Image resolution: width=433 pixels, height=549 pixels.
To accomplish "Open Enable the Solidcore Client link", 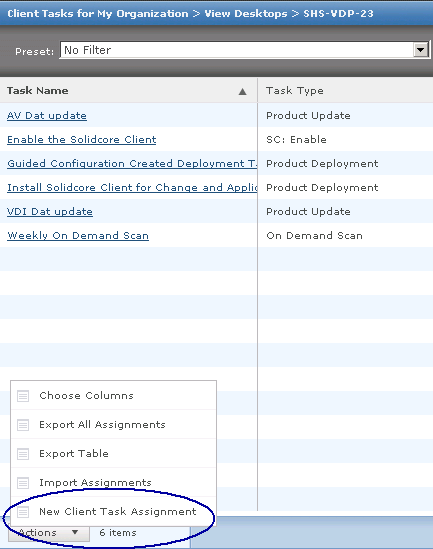I will (82, 139).
